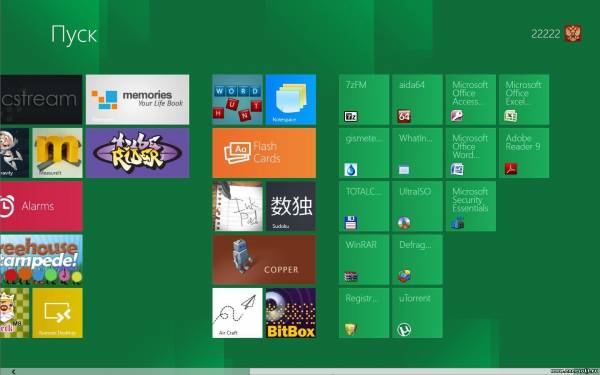Open the uTorrent tile
The width and height of the screenshot is (600, 375).
click(417, 313)
